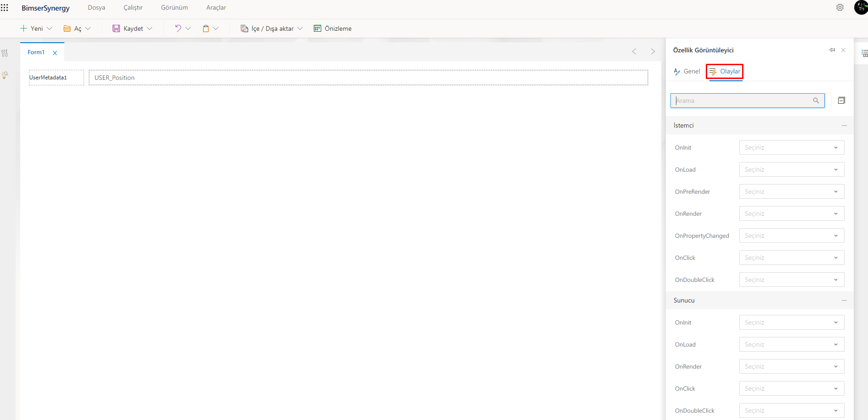Open the İstemci OnLoad dropdown
The image size is (868, 420).
(792, 169)
